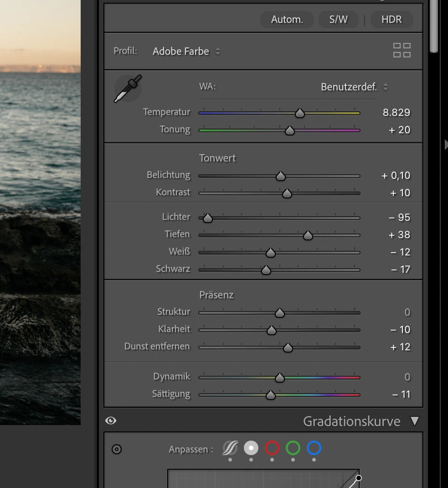
Task: Select the red channel curve circle
Action: 272,448
